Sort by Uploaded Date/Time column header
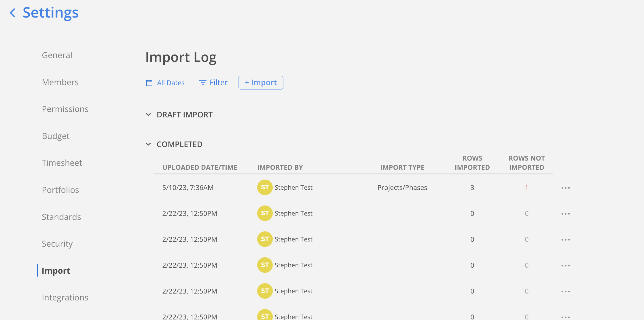 click(200, 167)
